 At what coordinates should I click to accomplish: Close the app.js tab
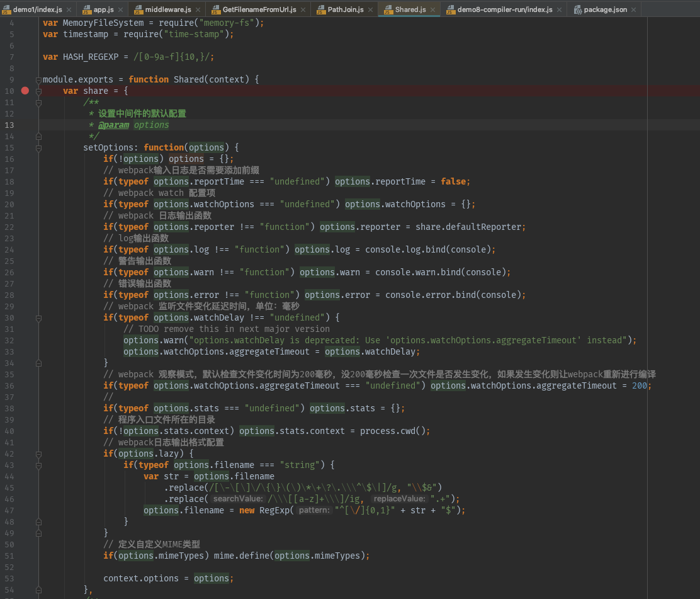120,9
